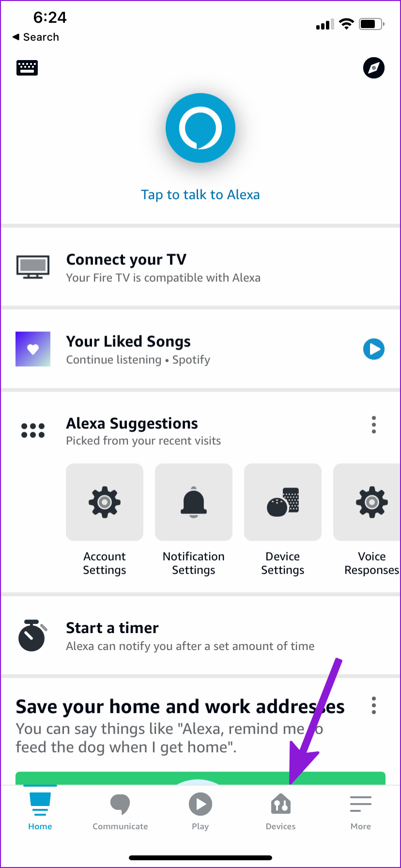Play Your Liked Songs on Spotify
Screen dimensions: 401x868
coord(373,349)
